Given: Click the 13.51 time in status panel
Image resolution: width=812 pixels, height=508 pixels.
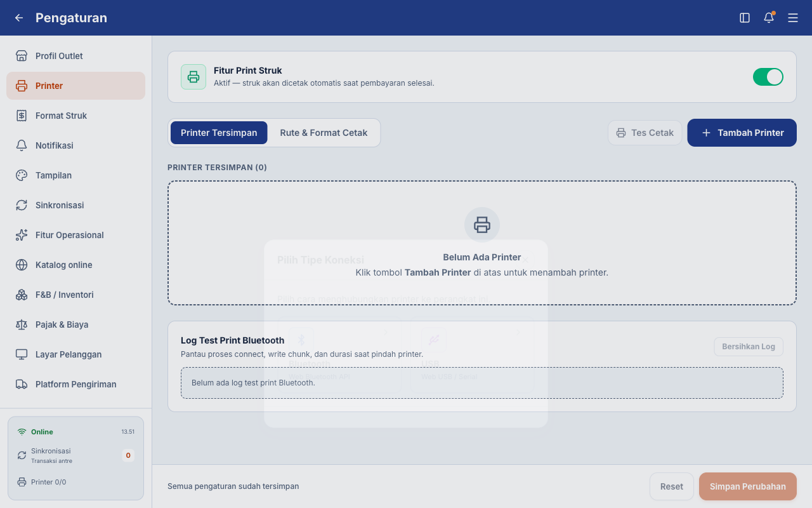Looking at the screenshot, I should (128, 432).
